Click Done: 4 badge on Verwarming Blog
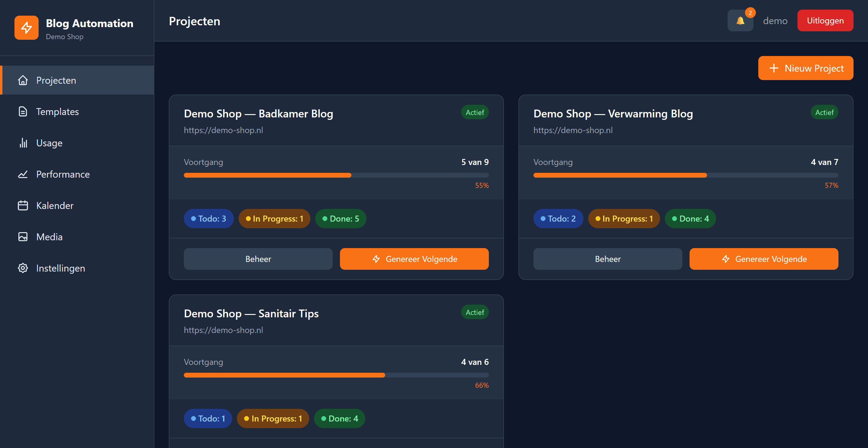The height and width of the screenshot is (448, 868). point(690,219)
